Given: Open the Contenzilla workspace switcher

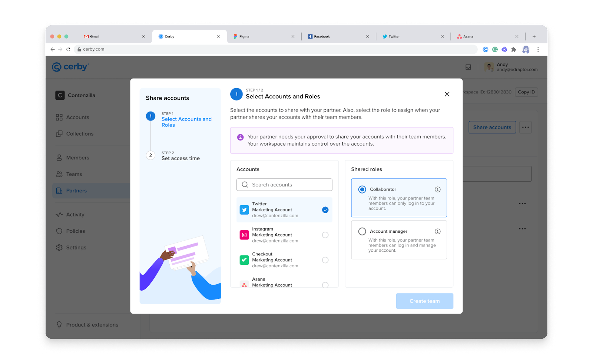Looking at the screenshot, I should pos(76,95).
